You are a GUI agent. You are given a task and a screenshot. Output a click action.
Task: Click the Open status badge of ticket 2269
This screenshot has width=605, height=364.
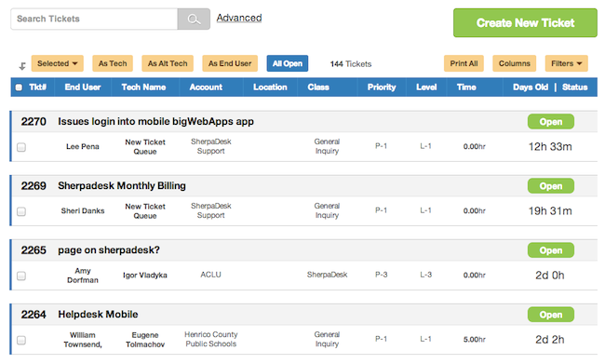[551, 186]
